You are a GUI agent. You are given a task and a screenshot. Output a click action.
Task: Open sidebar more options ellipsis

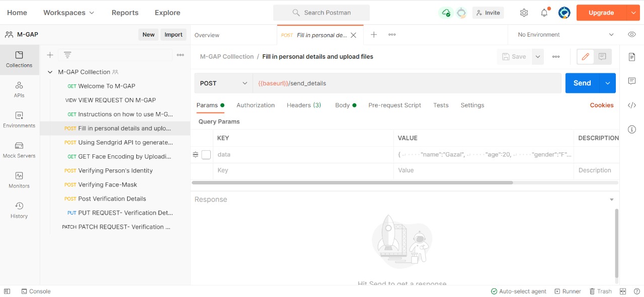180,55
